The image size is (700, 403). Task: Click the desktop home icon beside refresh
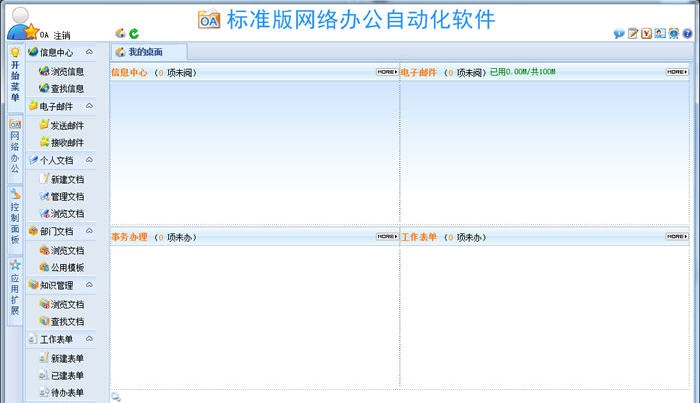(x=120, y=33)
